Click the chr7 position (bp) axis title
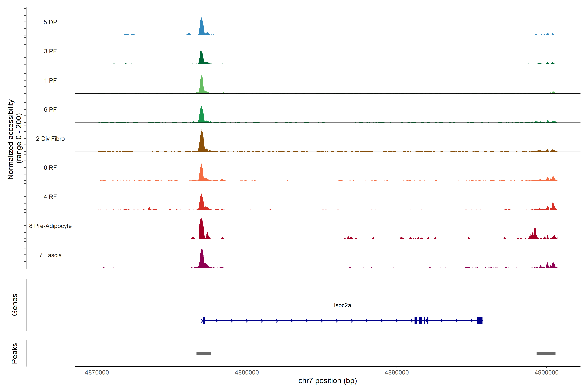Viewport: 588px width, 392px height. [x=327, y=381]
